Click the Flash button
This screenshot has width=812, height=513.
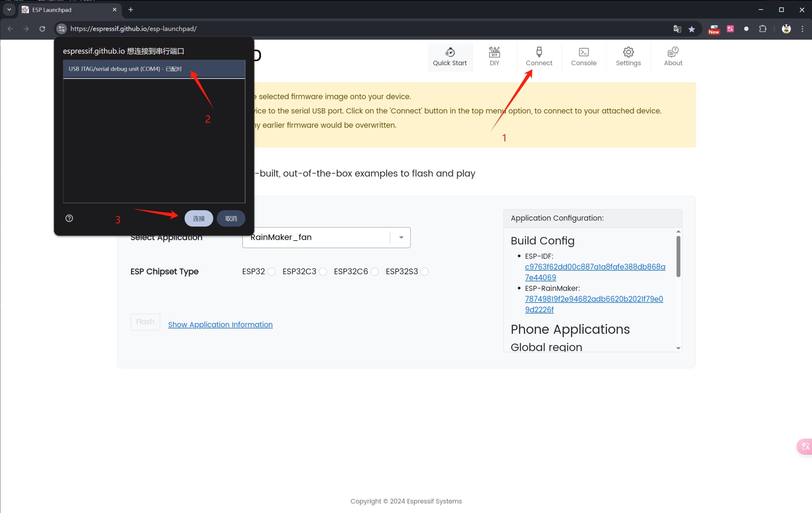pyautogui.click(x=145, y=322)
